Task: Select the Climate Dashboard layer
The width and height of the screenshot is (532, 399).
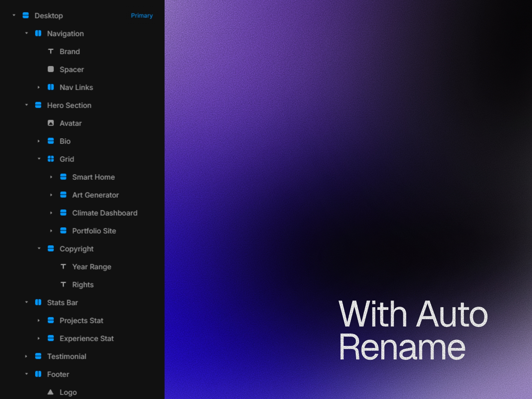Action: 105,213
